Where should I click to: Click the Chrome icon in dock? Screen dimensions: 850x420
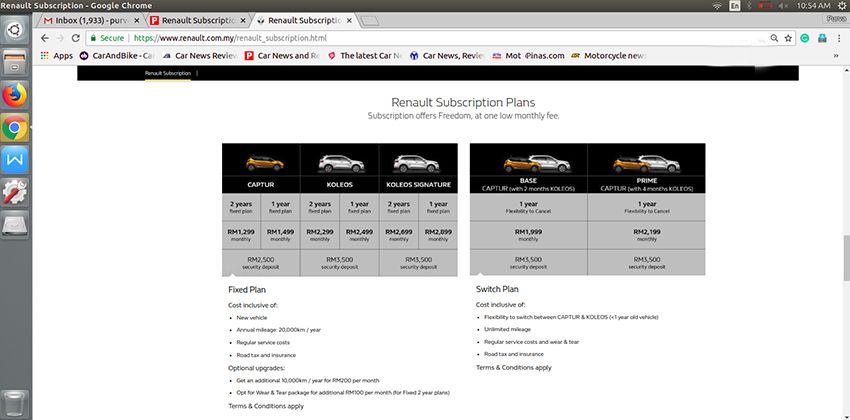click(15, 128)
